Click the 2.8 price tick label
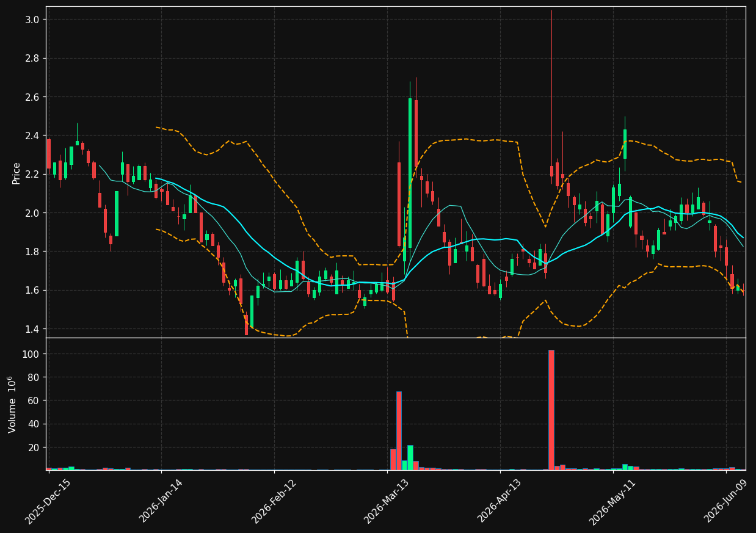Viewport: 756px width, 533px height. pos(32,58)
